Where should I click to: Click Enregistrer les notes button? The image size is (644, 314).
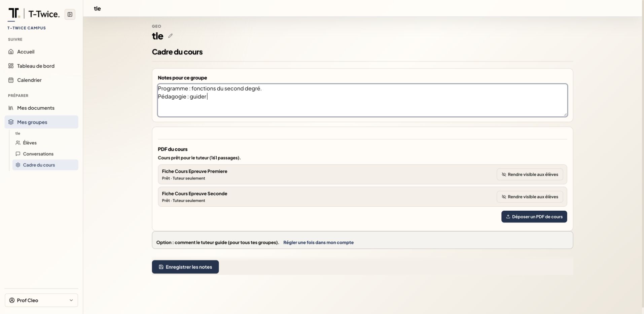point(185,267)
